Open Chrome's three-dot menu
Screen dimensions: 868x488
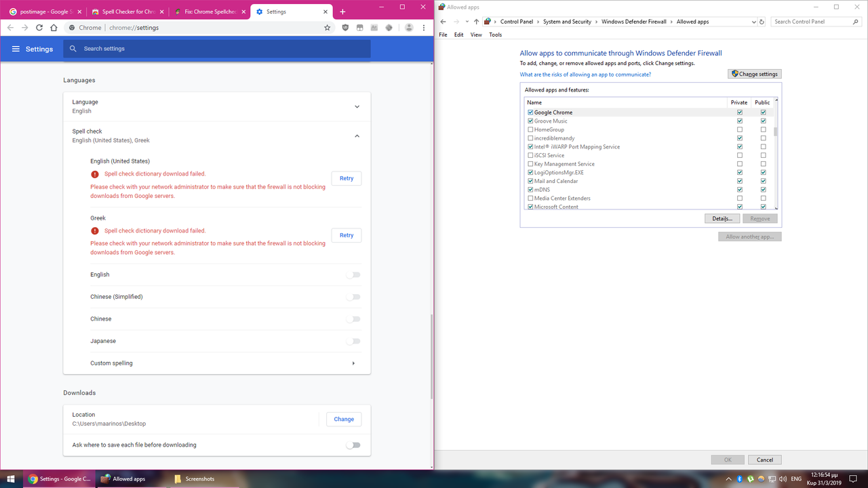coord(425,28)
